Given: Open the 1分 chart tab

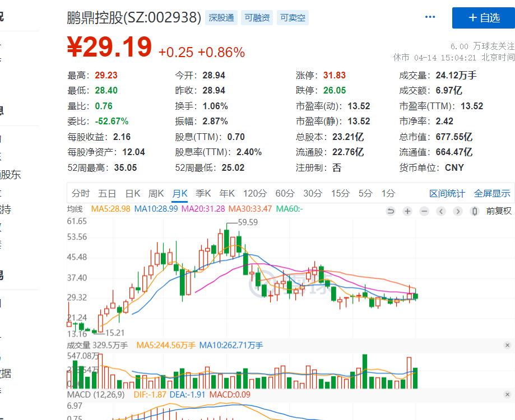Looking at the screenshot, I should coord(388,193).
